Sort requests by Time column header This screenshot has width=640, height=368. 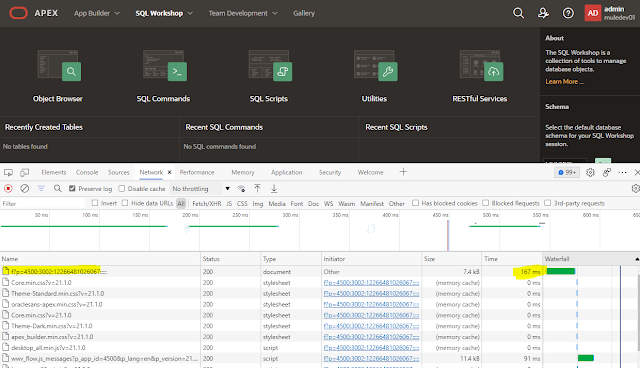tap(512, 259)
